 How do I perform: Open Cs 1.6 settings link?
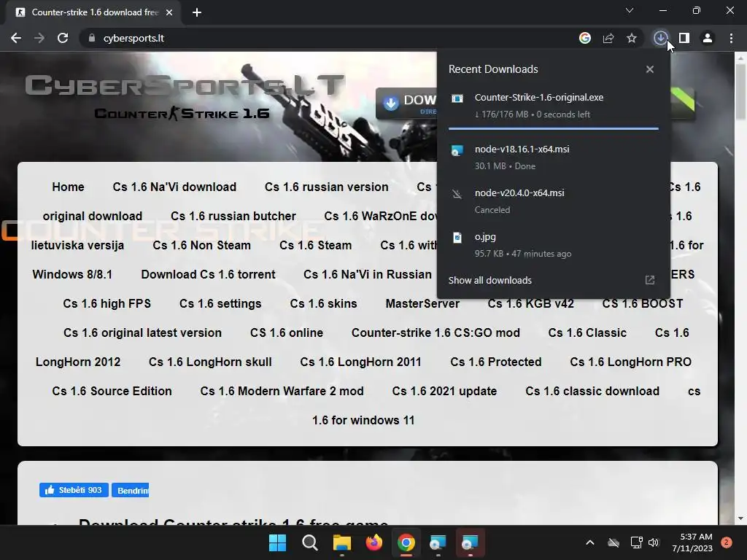click(x=220, y=303)
